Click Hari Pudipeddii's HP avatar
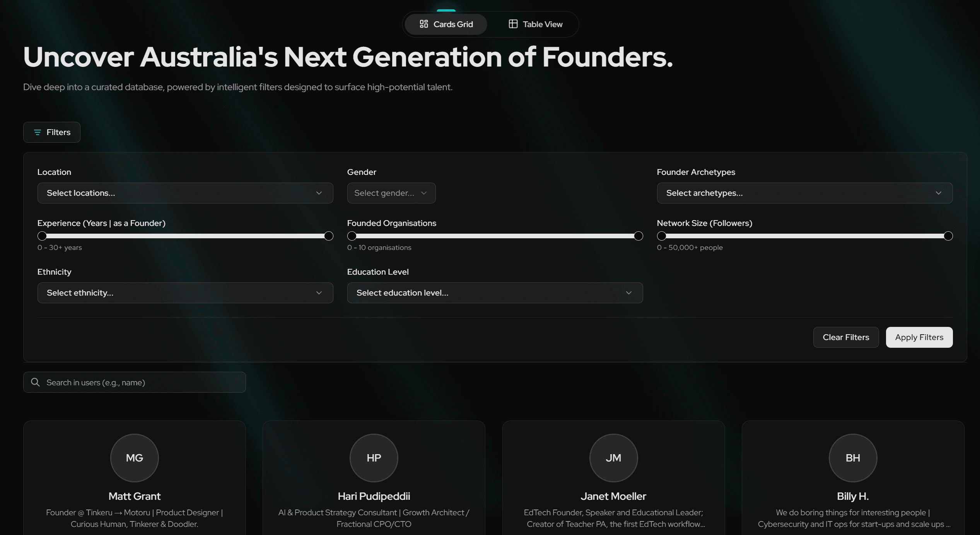Viewport: 980px width, 535px height. 374,458
